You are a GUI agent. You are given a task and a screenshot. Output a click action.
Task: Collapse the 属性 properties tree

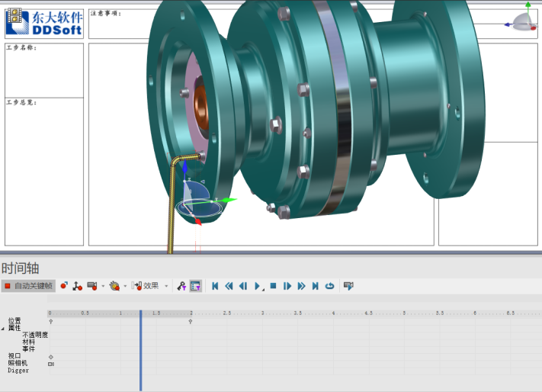[x=3, y=329]
